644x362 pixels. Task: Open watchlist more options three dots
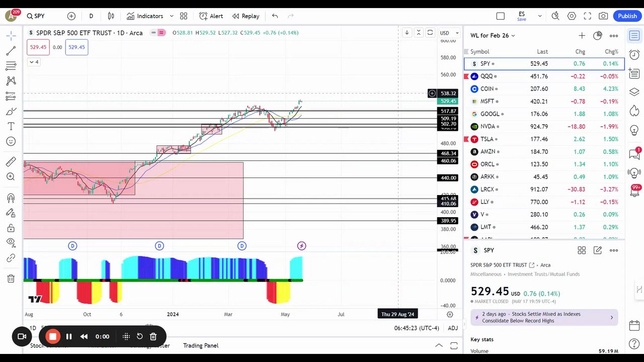click(614, 36)
